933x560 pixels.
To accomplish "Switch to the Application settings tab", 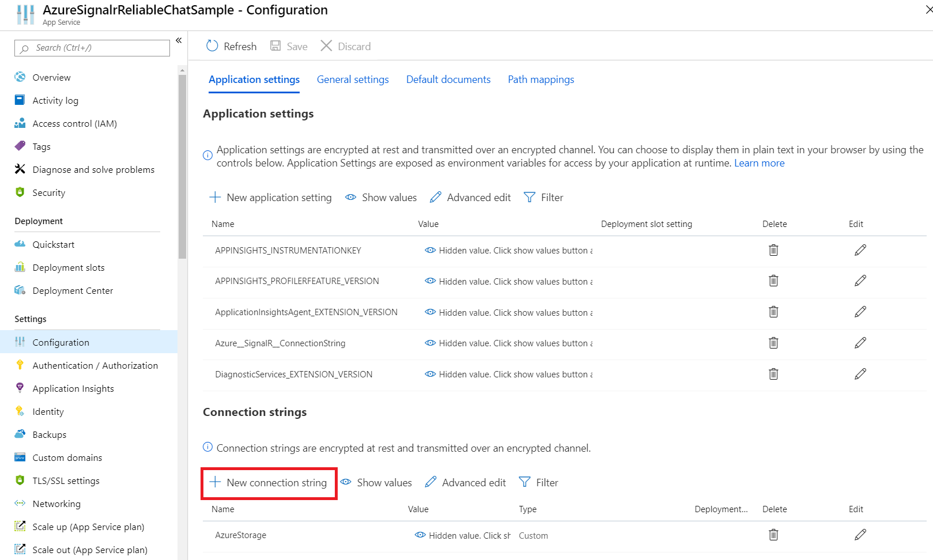I will point(254,80).
